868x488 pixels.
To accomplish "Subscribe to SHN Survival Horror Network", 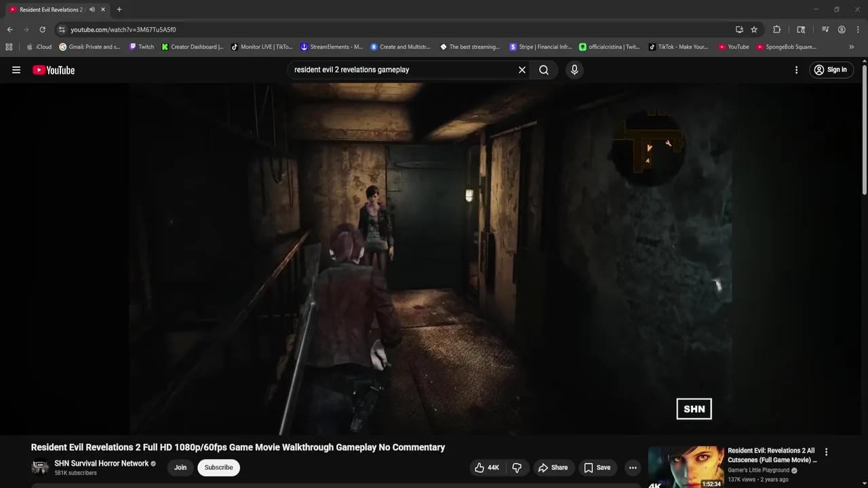I will pos(218,468).
